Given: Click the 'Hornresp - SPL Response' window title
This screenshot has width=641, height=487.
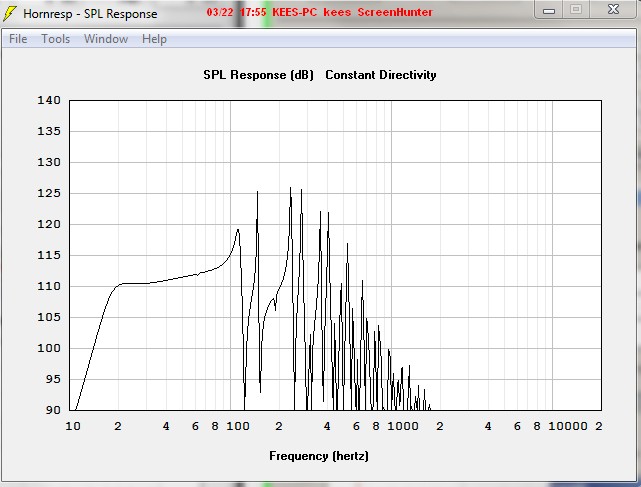Looking at the screenshot, I should [90, 13].
